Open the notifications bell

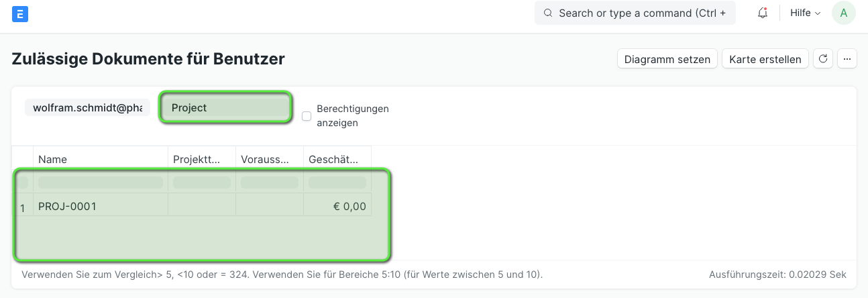point(763,13)
